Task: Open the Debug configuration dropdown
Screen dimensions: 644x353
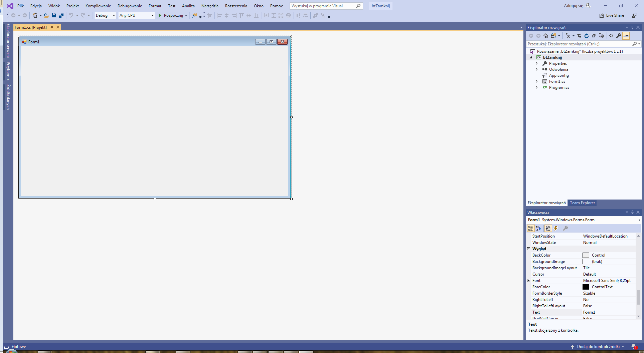Action: pos(114,15)
